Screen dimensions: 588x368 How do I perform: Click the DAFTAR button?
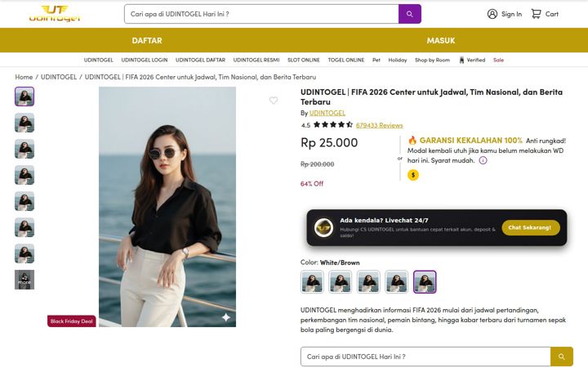click(147, 41)
